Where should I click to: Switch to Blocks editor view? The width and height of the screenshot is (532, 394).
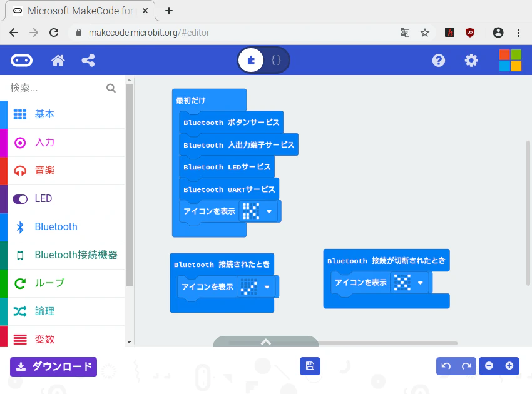251,61
